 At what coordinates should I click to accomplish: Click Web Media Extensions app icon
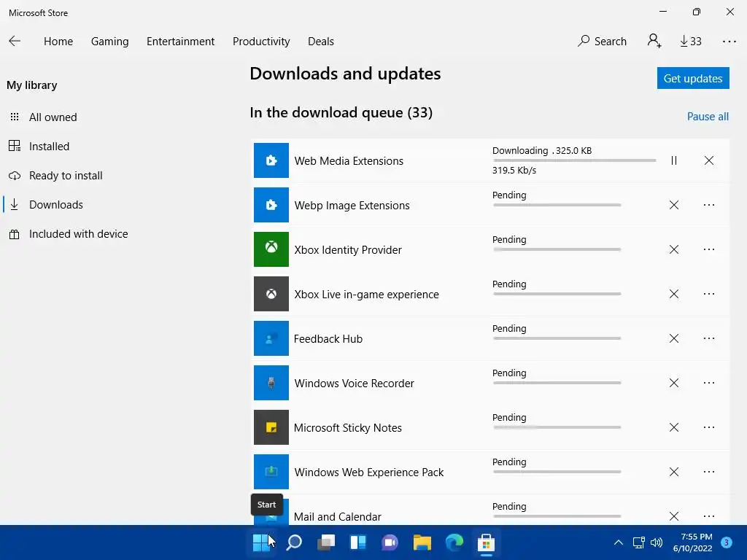point(271,160)
